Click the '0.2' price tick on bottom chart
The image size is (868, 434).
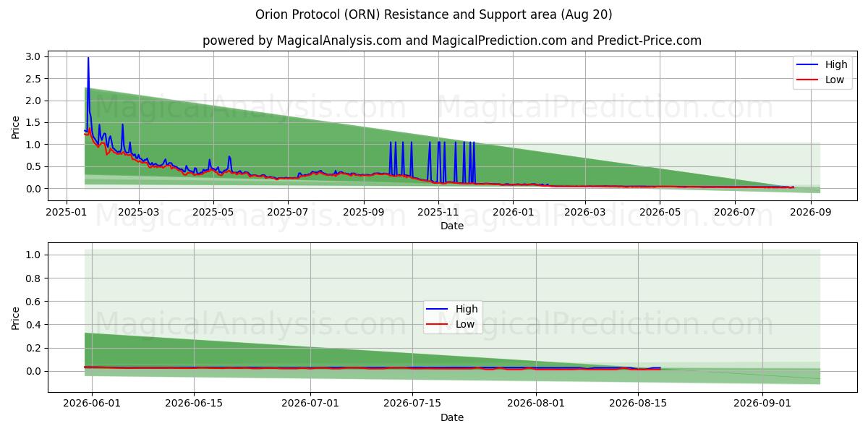tap(34, 348)
